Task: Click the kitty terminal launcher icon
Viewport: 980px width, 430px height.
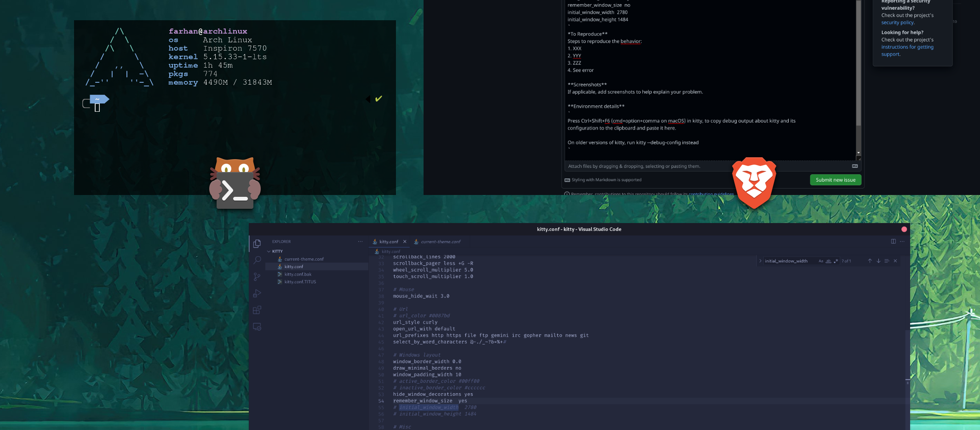Action: pos(235,183)
